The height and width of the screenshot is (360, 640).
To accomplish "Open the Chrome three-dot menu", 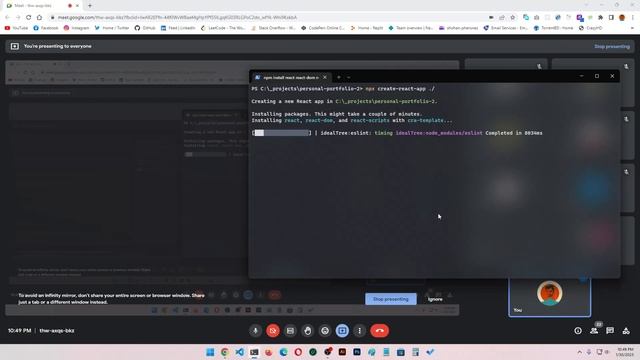I will click(633, 18).
